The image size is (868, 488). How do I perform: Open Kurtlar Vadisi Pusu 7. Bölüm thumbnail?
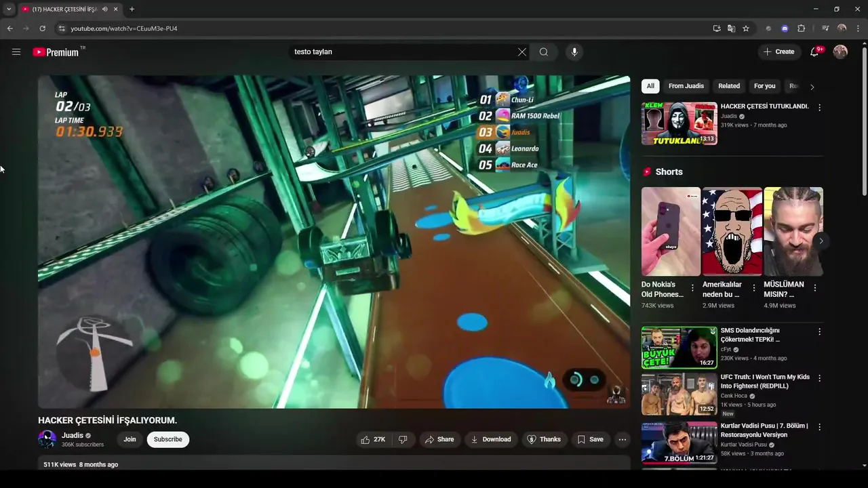coord(679,443)
